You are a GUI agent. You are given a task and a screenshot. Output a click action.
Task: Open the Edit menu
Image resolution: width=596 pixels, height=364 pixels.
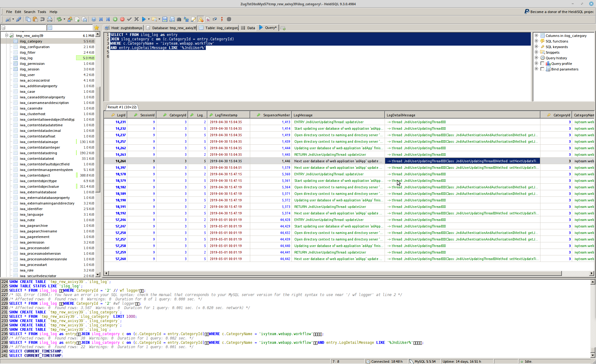[x=18, y=12]
